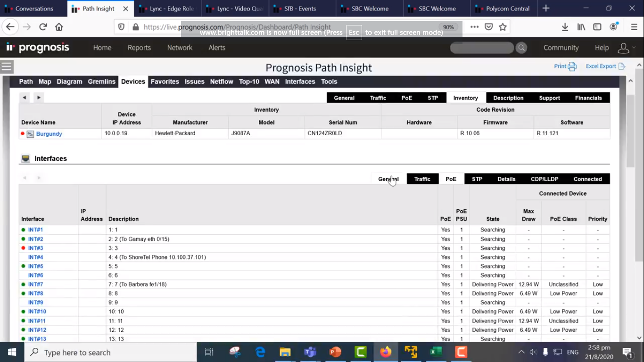The image size is (644, 362).
Task: Select the model value J9087A
Action: click(x=240, y=133)
